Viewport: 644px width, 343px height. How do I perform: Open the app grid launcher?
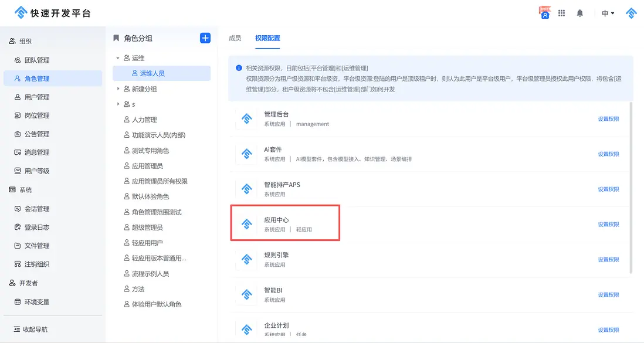click(x=561, y=12)
